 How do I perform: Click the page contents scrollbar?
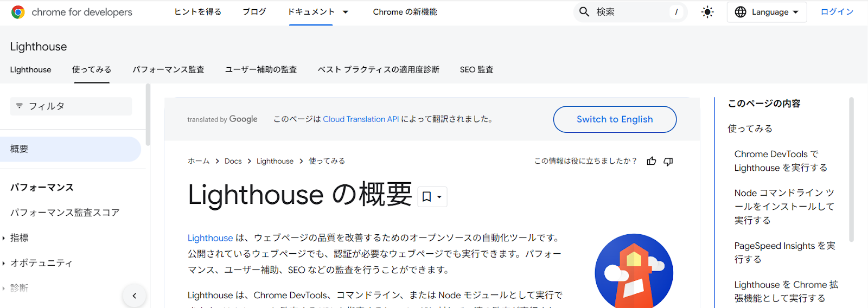(x=851, y=169)
